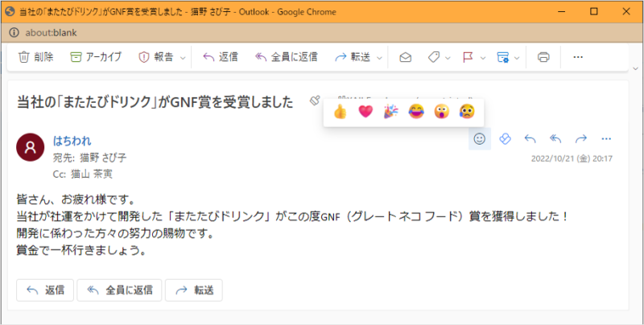Expand the 報告 dropdown arrow
This screenshot has height=325, width=644.
click(x=184, y=57)
